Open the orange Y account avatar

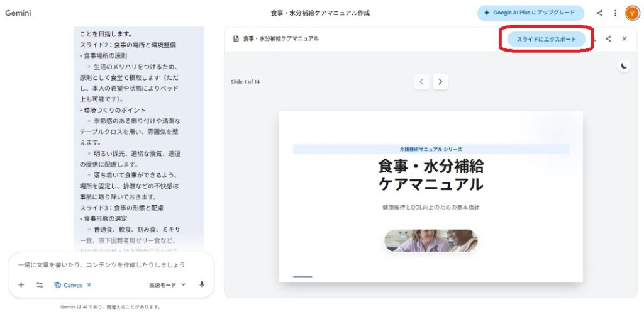point(632,13)
